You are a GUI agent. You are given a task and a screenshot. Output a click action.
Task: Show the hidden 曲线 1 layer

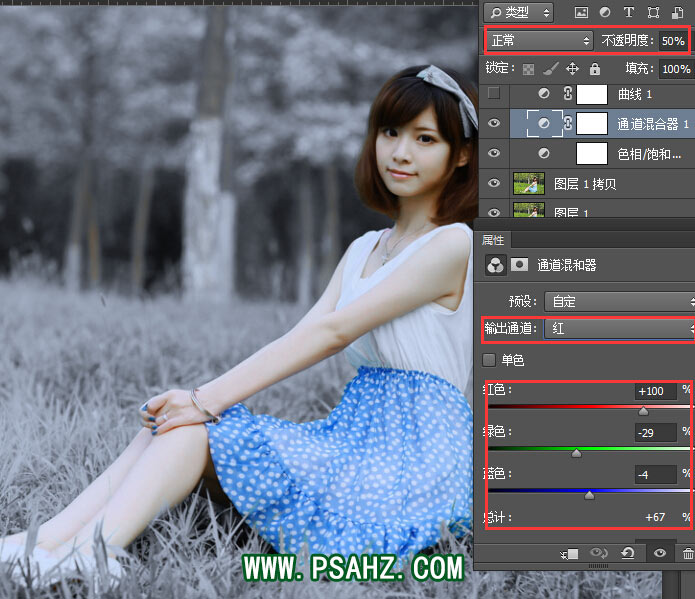point(494,94)
